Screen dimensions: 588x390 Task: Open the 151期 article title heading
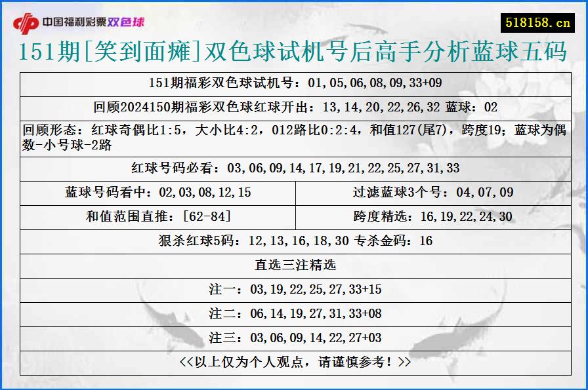pyautogui.click(x=294, y=53)
